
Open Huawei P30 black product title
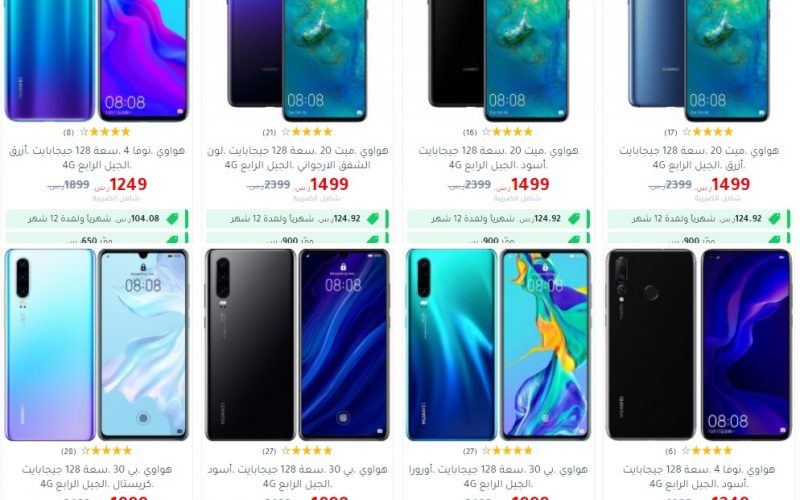(x=297, y=476)
